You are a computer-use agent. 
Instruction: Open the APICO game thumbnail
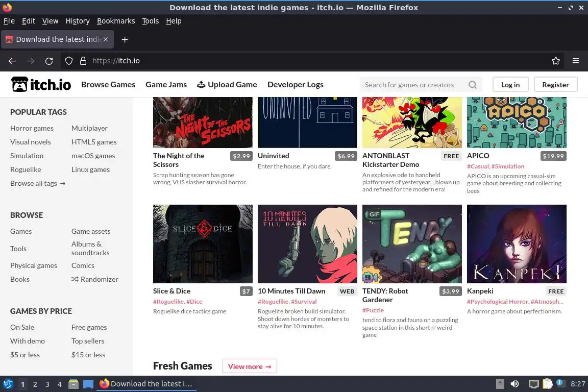[x=517, y=122]
